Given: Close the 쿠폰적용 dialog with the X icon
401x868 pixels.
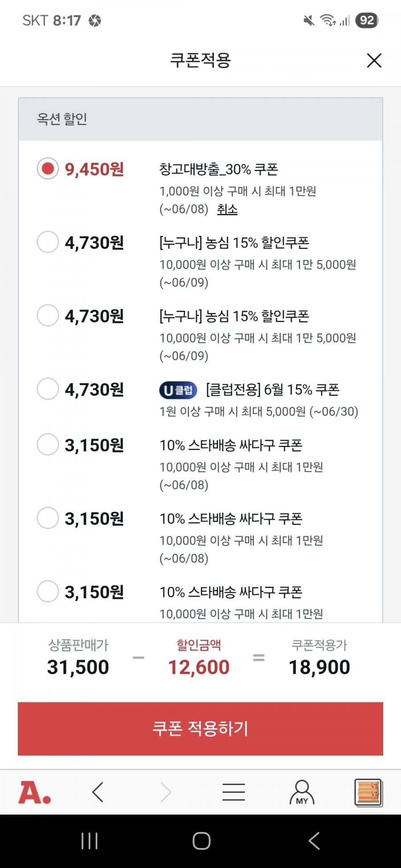Looking at the screenshot, I should pos(374,61).
